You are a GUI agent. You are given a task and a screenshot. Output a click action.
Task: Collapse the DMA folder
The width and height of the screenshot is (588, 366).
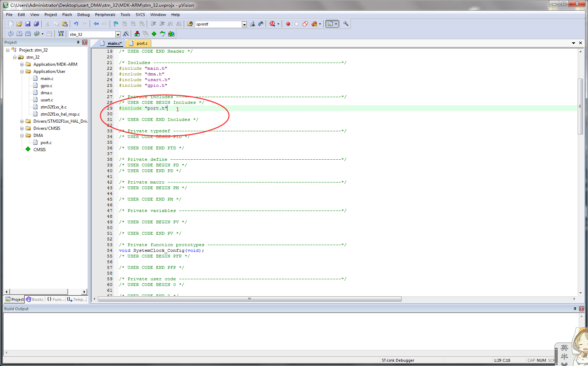tap(22, 136)
